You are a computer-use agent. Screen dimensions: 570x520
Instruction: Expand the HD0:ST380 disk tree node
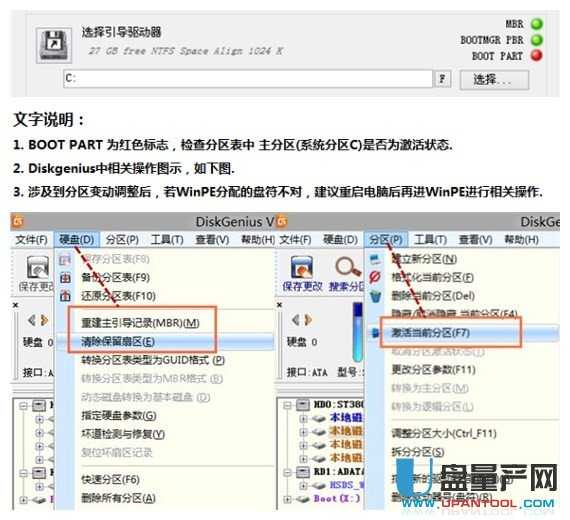[287, 404]
